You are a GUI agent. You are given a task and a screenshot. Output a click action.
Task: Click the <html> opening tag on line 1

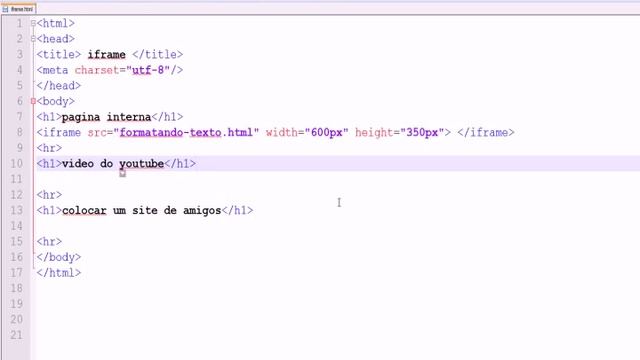56,24
